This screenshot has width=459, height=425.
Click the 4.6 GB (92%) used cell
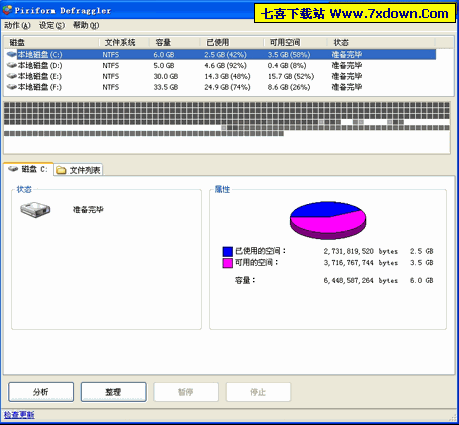(x=226, y=65)
